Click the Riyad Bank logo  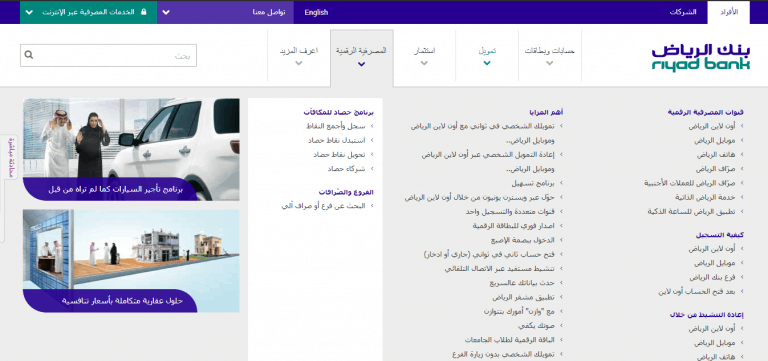[700, 58]
